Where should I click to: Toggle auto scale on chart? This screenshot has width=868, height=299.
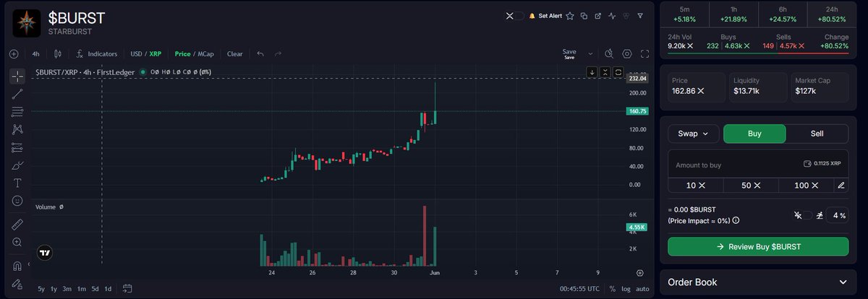(x=642, y=289)
